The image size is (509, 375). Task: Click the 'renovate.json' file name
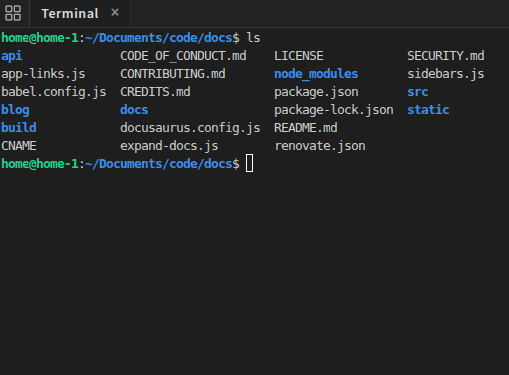pos(320,146)
